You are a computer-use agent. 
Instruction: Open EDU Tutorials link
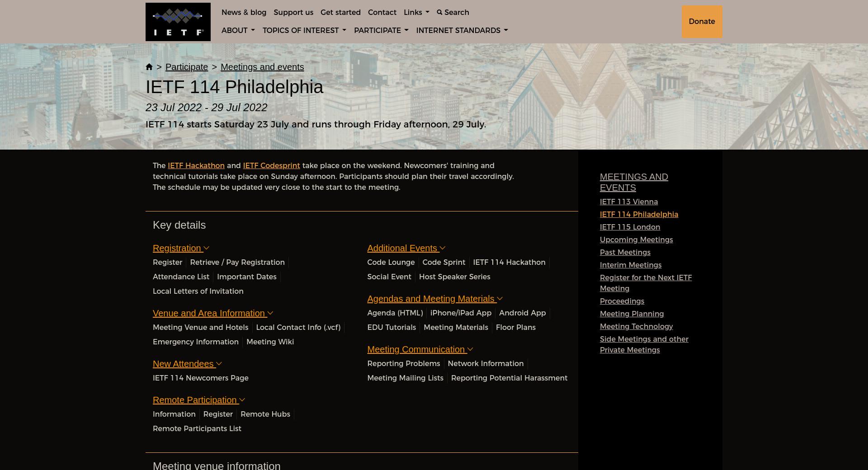click(392, 327)
